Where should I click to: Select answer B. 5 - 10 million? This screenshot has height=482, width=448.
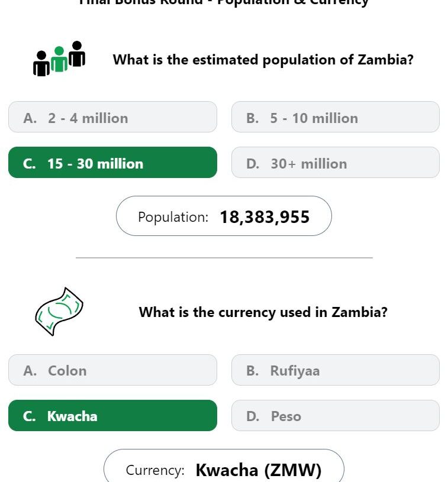(x=336, y=117)
